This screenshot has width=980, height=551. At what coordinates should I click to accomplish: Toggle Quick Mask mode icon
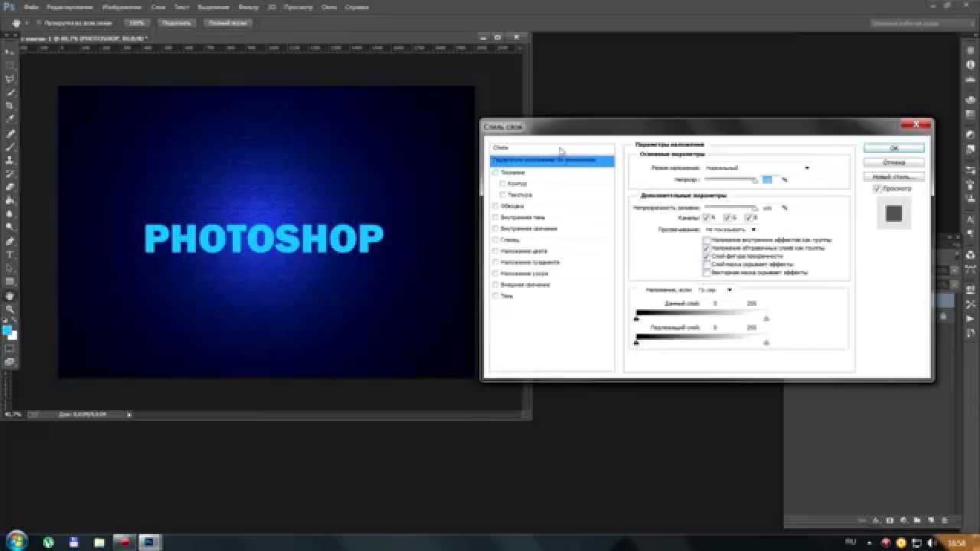(10, 348)
